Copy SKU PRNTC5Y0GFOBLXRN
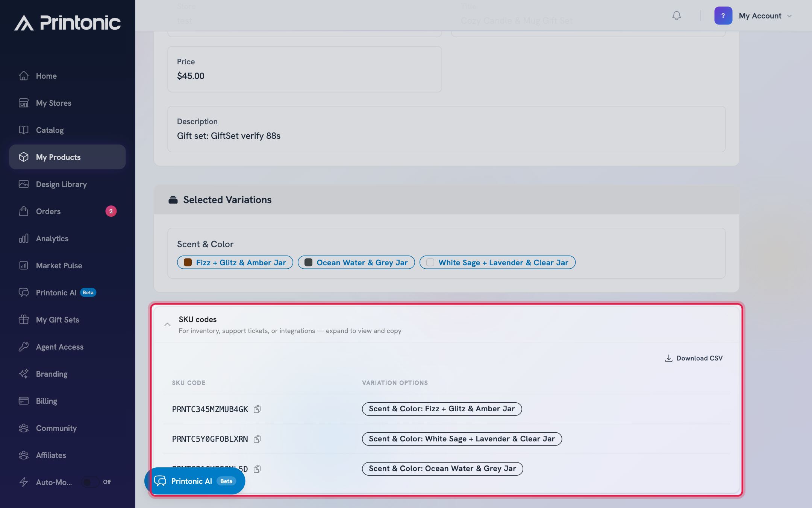812x508 pixels. (257, 439)
